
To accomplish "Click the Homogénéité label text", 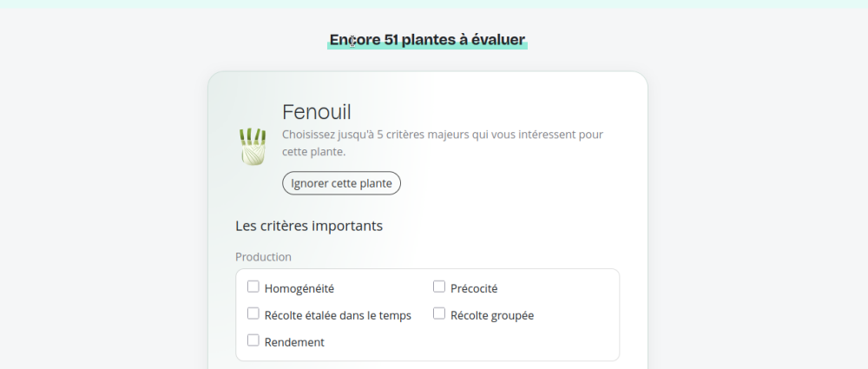I will pyautogui.click(x=299, y=288).
